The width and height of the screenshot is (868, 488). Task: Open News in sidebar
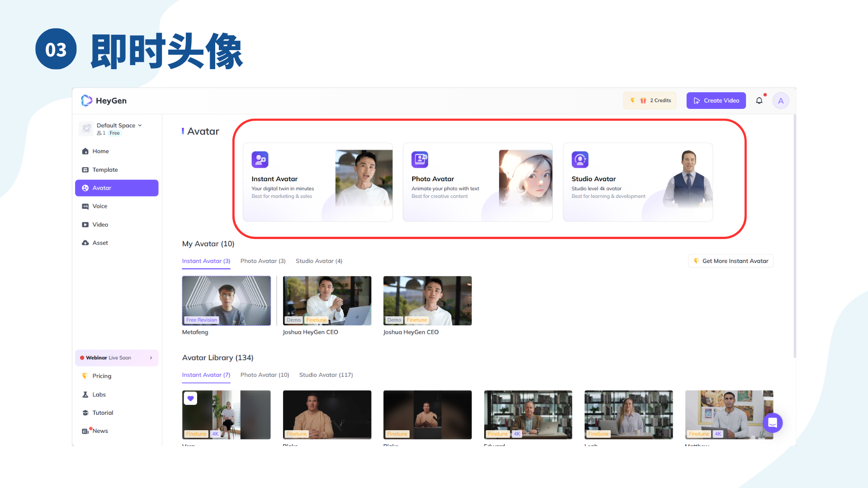tap(117, 431)
